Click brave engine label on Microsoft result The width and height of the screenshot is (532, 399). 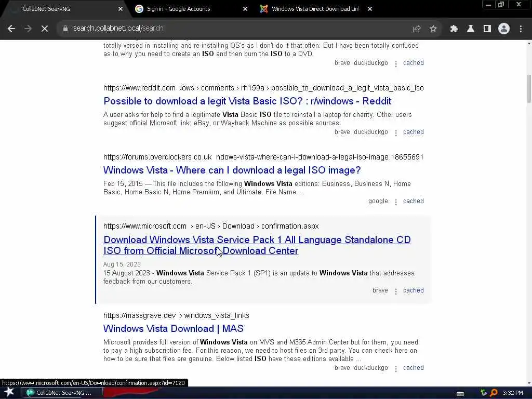380,290
